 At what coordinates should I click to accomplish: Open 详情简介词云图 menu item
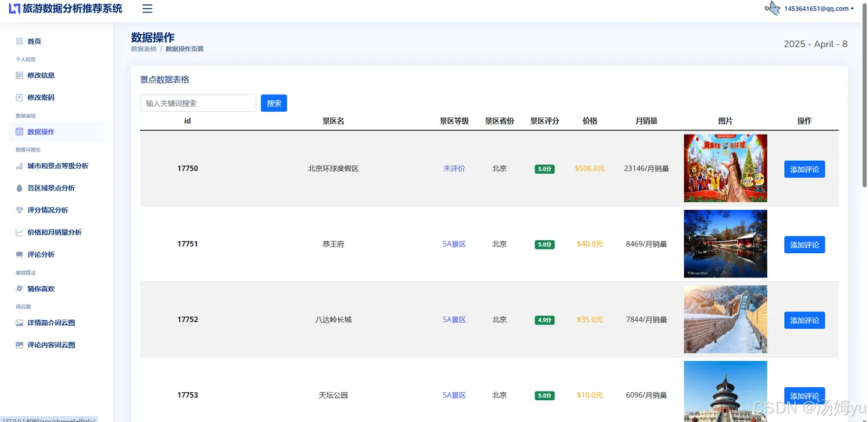tap(51, 323)
